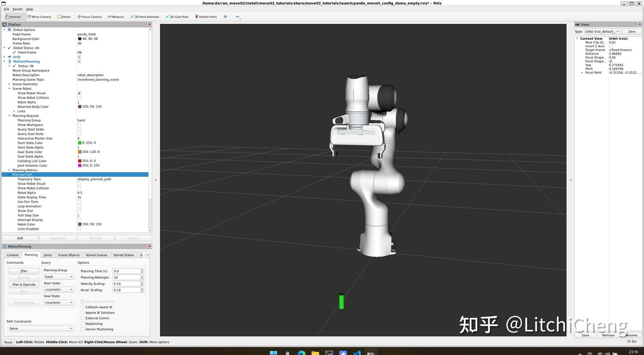Expand the Planning Metrics tree item
The height and width of the screenshot is (355, 644).
pyautogui.click(x=9, y=170)
